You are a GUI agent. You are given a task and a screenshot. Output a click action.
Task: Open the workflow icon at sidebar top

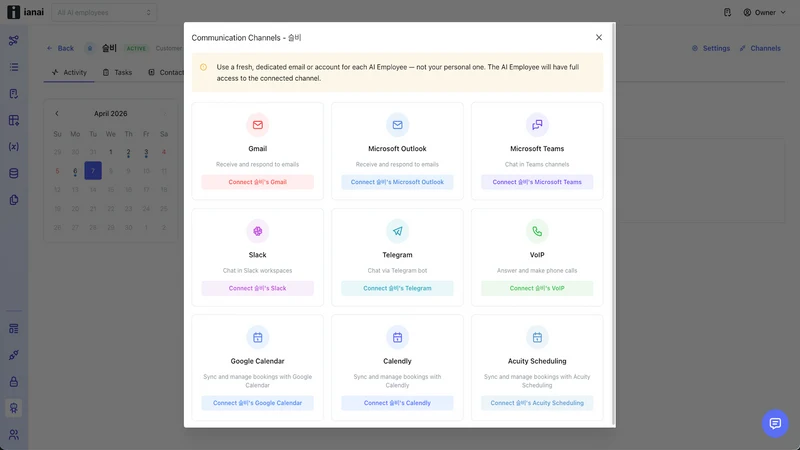pos(14,40)
